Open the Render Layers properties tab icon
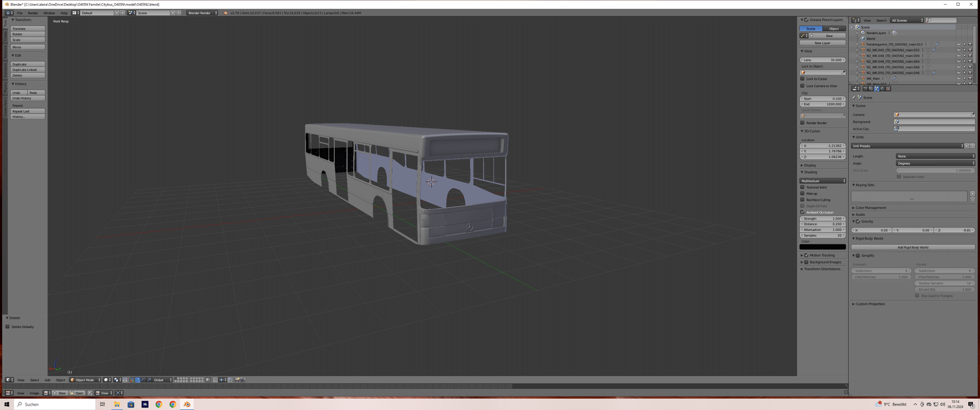This screenshot has width=980, height=410. [871, 88]
